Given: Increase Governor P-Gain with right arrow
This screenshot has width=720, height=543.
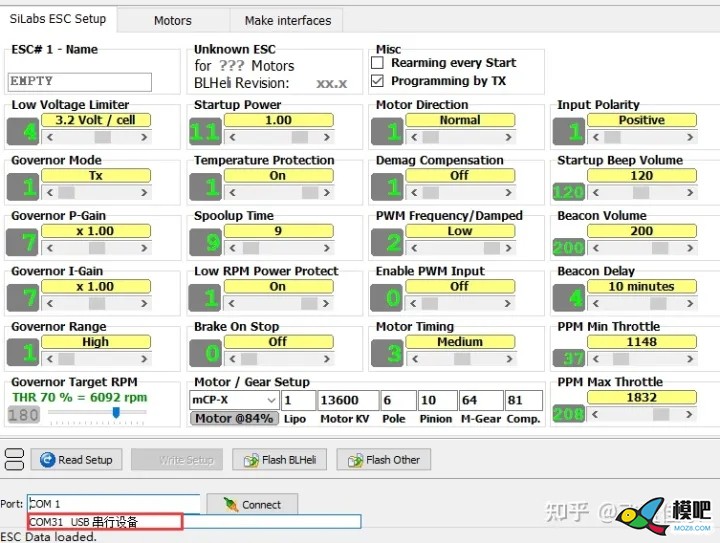Looking at the screenshot, I should point(144,248).
